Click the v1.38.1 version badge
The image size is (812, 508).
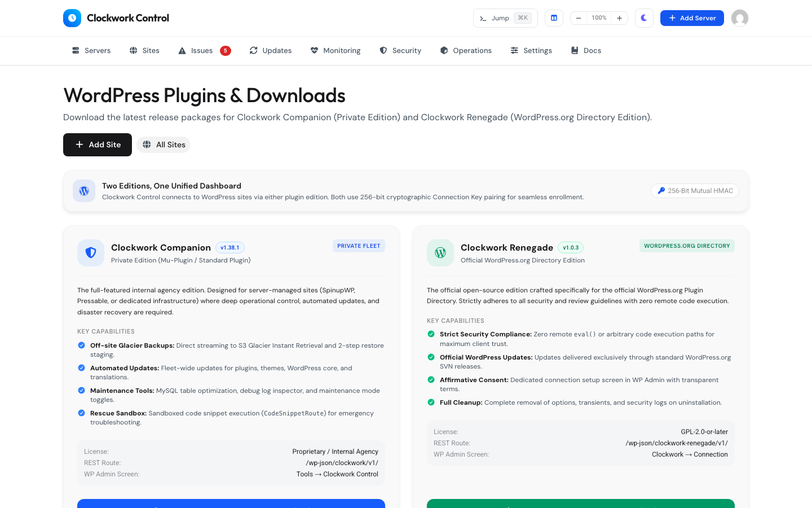coord(230,248)
